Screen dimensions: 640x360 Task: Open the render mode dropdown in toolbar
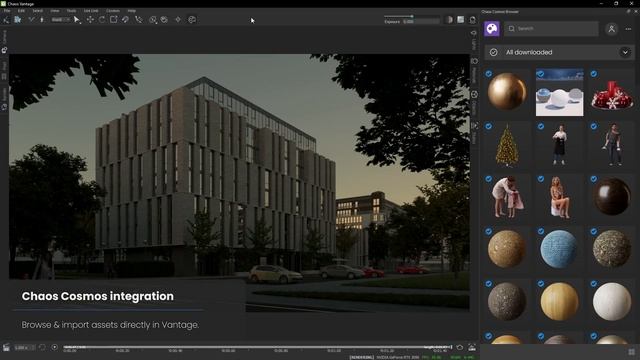click(60, 20)
